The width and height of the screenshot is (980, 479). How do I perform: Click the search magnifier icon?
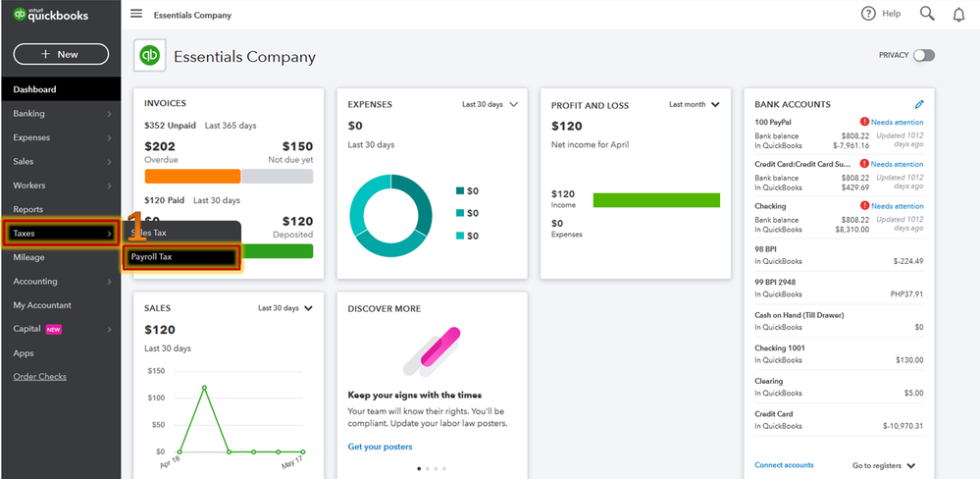coord(927,14)
